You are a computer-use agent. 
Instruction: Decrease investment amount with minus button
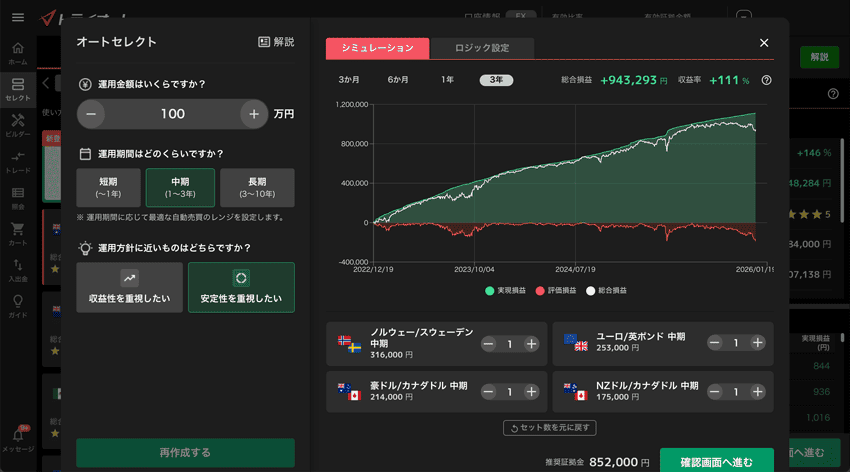pyautogui.click(x=91, y=114)
